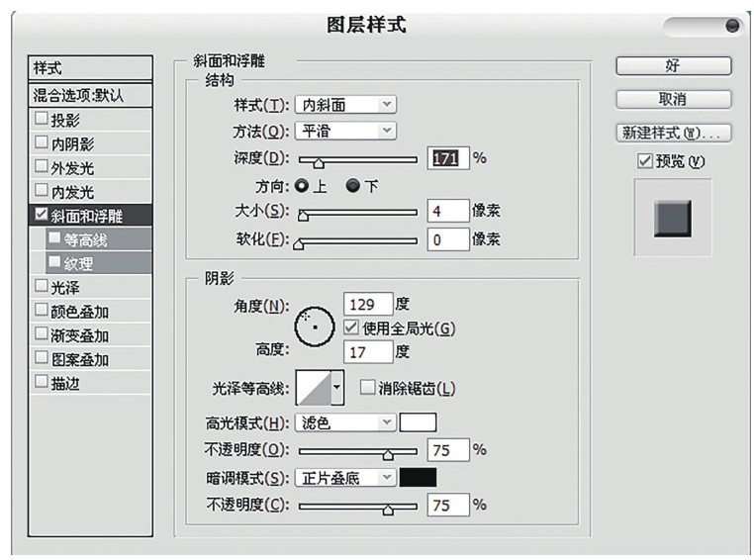
Task: Click the 深度 value field 171
Action: 448,157
